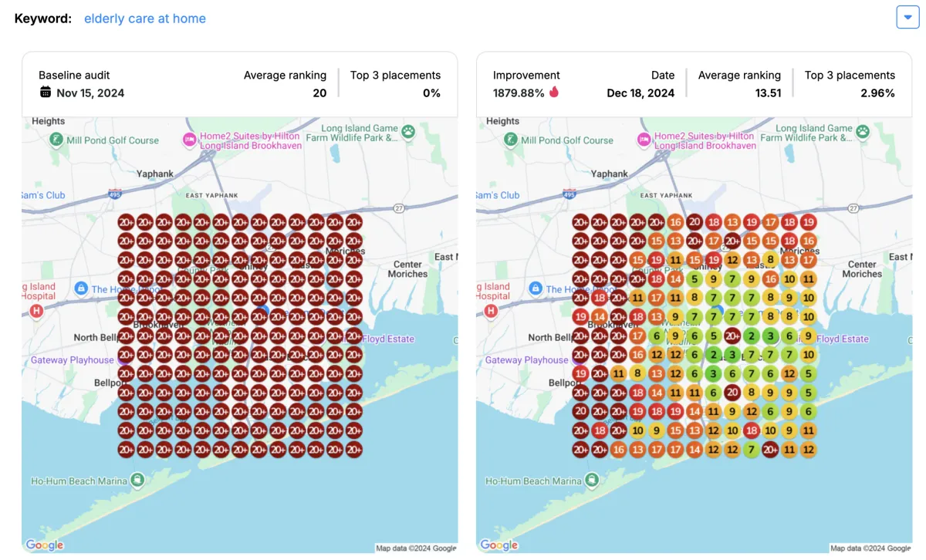This screenshot has height=560, width=926.
Task: Click 'Floyd Estate' label on the Dec 18 map
Action: point(843,339)
